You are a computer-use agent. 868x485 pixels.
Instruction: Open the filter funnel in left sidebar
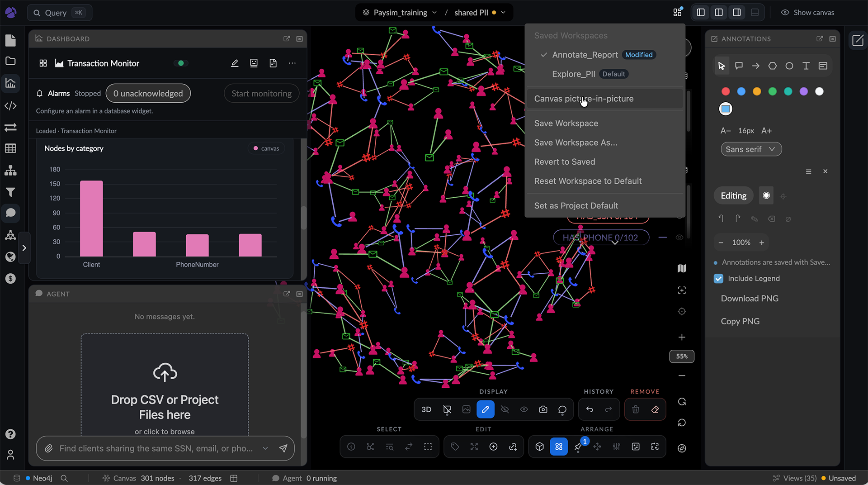point(10,192)
